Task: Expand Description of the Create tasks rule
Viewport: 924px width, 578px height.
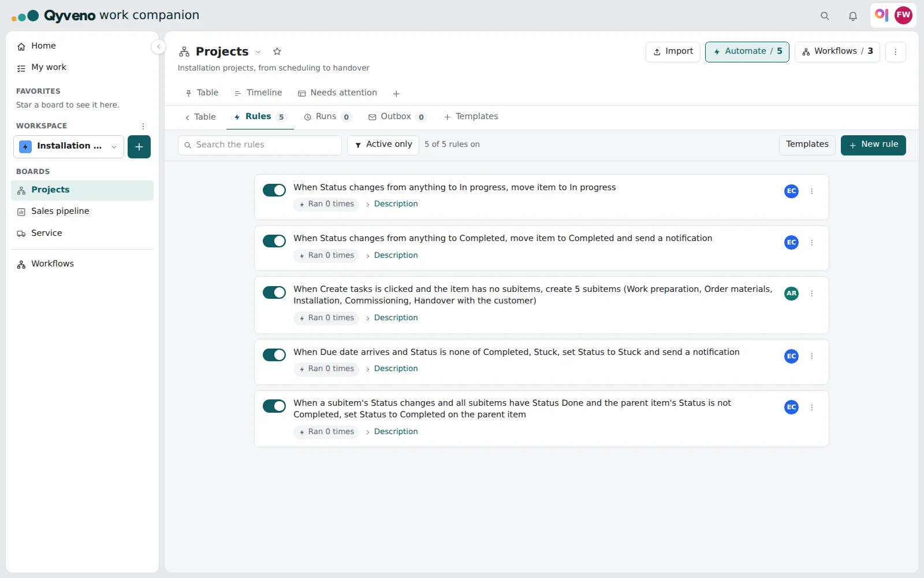Action: 392,318
